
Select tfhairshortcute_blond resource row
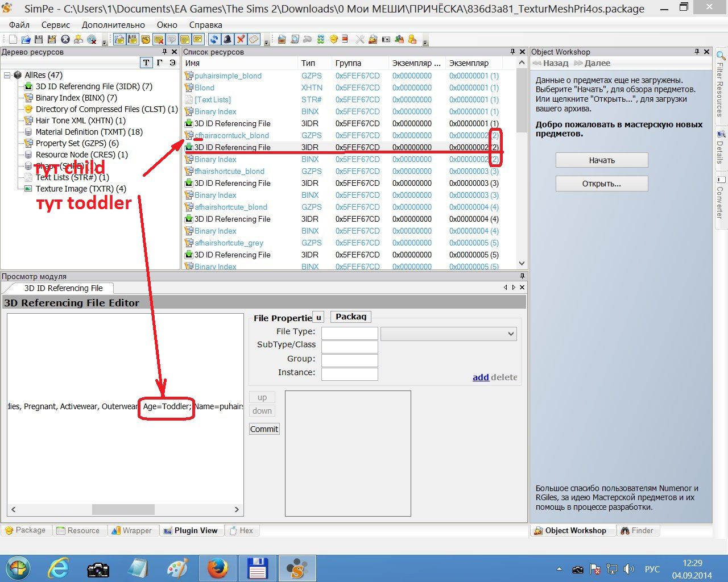(349, 171)
